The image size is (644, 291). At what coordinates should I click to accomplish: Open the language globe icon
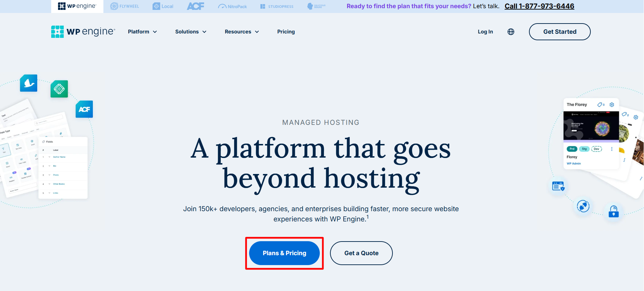pos(511,32)
